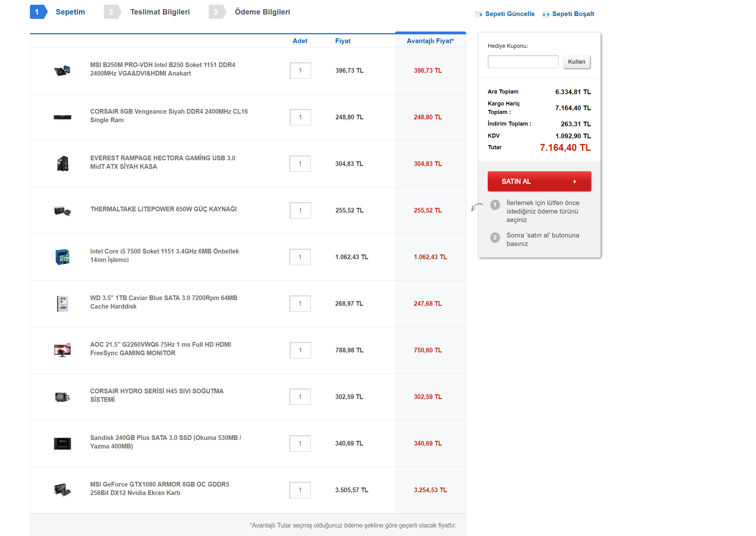Screen dimensions: 756x536
Task: Click quantity field for Thermaltake power supply
Action: click(300, 210)
